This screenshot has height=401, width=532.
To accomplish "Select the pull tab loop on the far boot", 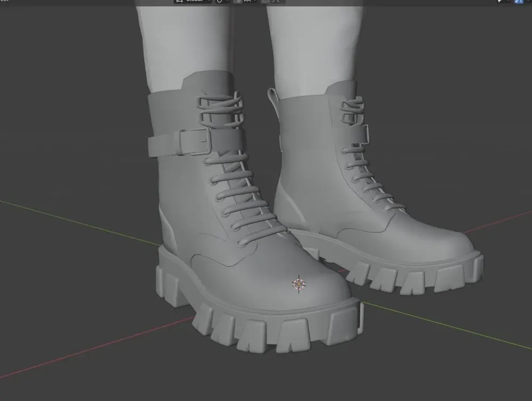I will click(x=273, y=99).
